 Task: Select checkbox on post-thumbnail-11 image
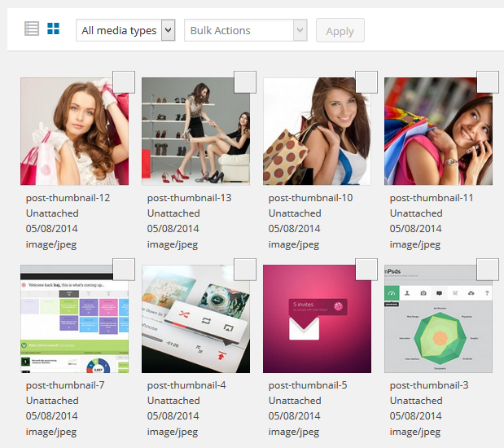point(487,82)
